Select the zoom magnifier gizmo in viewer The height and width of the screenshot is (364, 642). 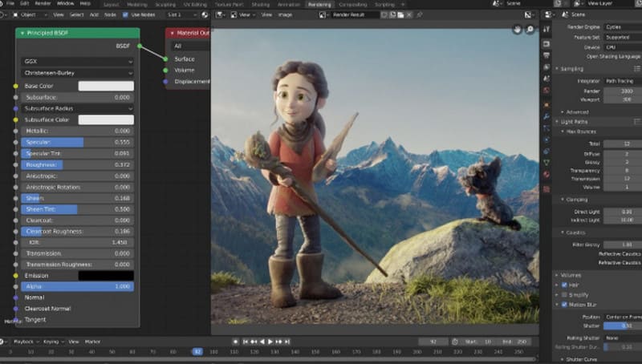530,30
